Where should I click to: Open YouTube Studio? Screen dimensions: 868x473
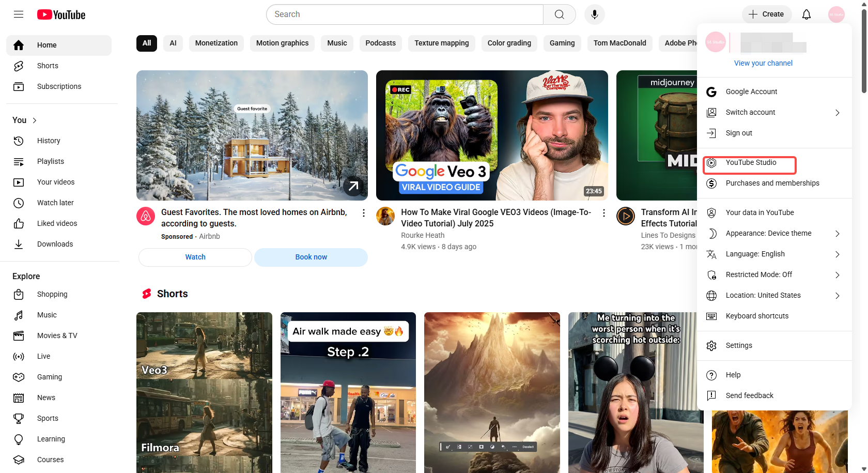(774, 162)
